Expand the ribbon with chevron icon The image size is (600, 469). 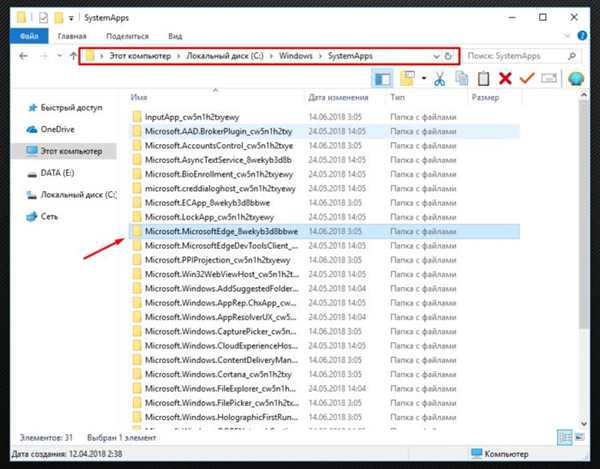click(567, 36)
